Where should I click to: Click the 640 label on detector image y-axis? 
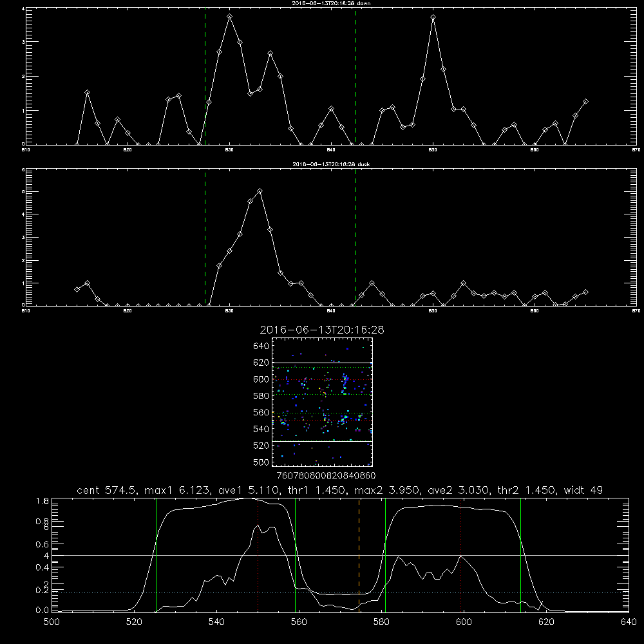[x=261, y=346]
